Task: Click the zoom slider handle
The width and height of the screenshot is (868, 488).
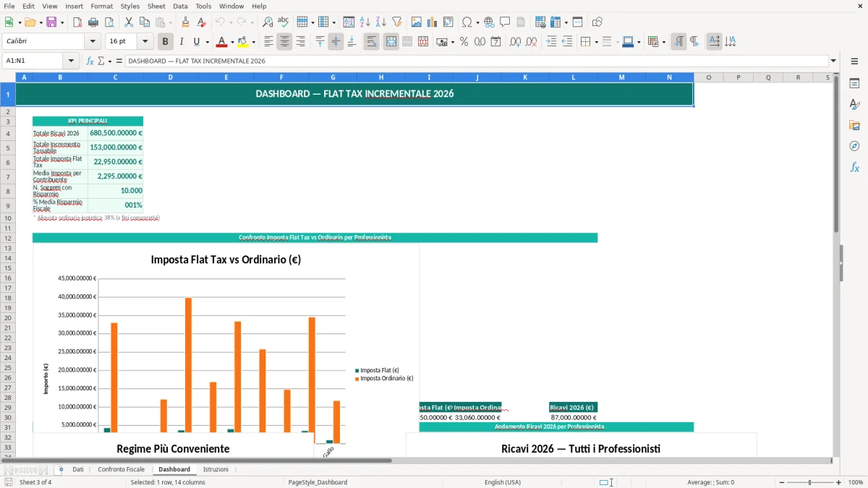Action: click(810, 482)
